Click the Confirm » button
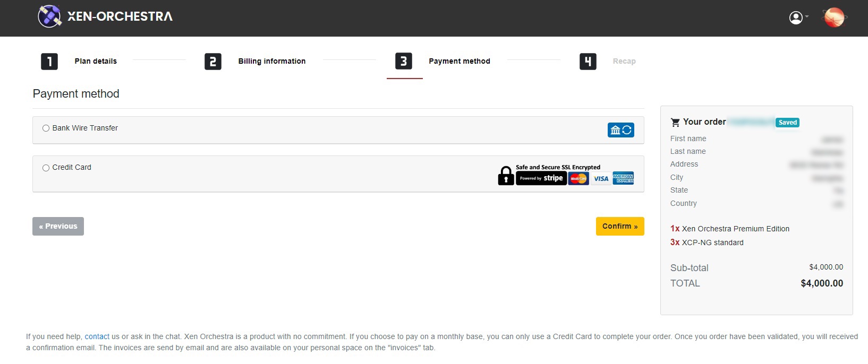868x364 pixels. [x=620, y=226]
